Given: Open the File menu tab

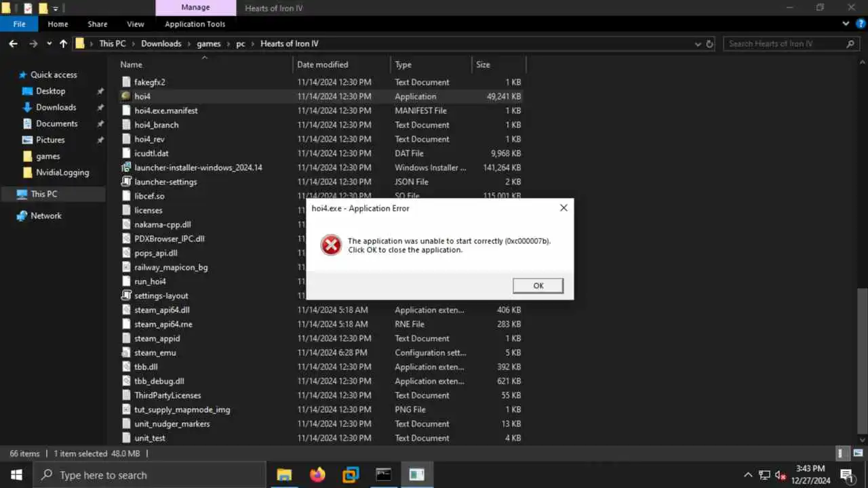Looking at the screenshot, I should [19, 24].
